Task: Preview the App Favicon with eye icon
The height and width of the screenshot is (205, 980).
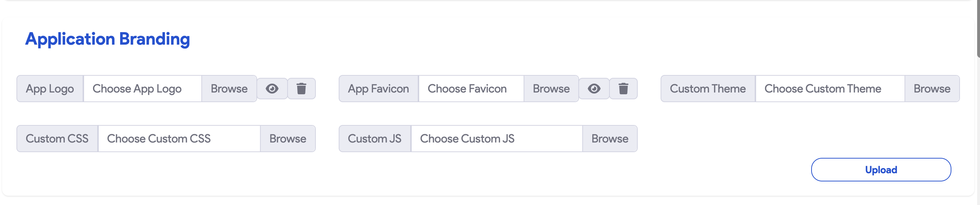Action: 594,89
